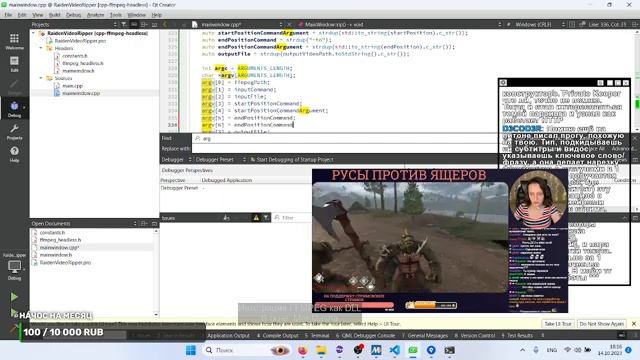This screenshot has width=640, height=360.
Task: Switch to Debug mode in sidebar
Action: point(14,109)
